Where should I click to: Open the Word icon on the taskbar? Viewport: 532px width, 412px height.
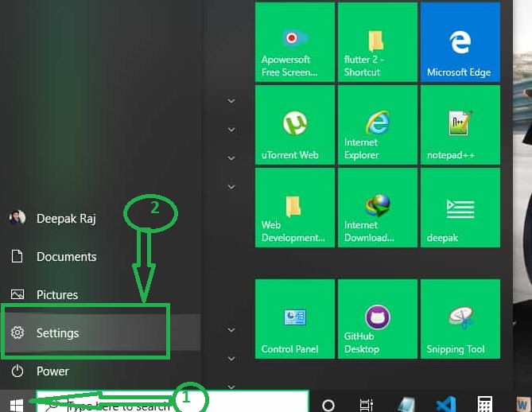tap(523, 405)
